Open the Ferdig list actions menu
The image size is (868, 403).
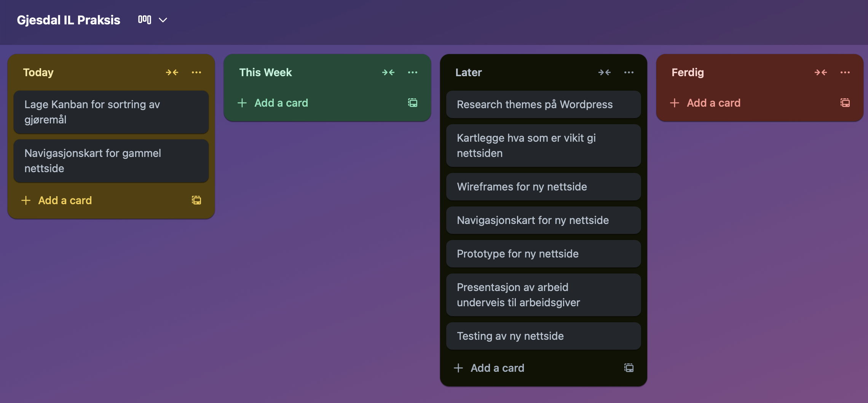tap(845, 72)
